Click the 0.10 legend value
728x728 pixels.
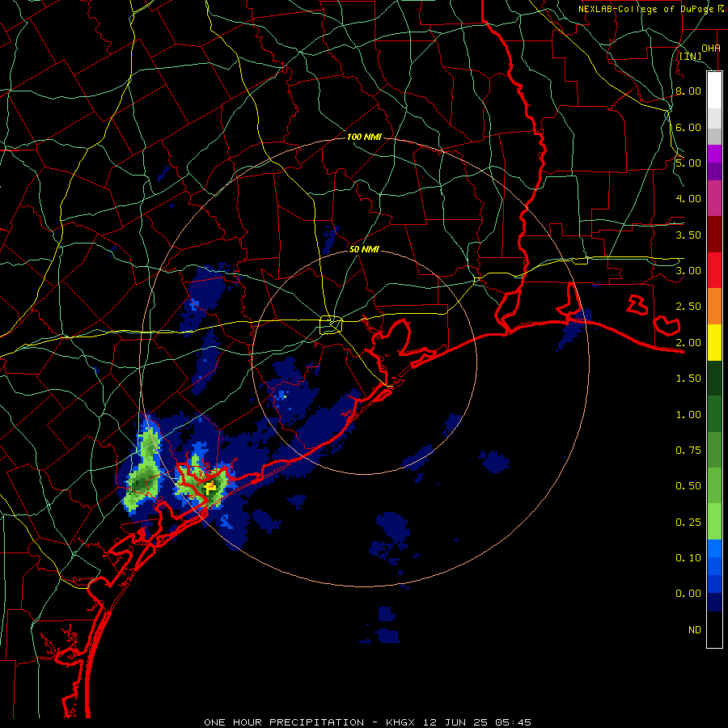pyautogui.click(x=688, y=558)
